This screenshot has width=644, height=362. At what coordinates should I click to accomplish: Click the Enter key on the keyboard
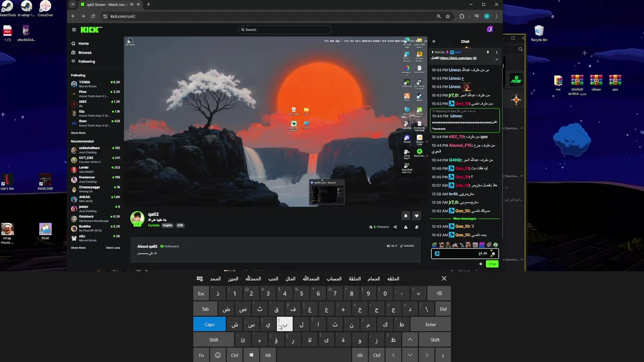click(431, 324)
